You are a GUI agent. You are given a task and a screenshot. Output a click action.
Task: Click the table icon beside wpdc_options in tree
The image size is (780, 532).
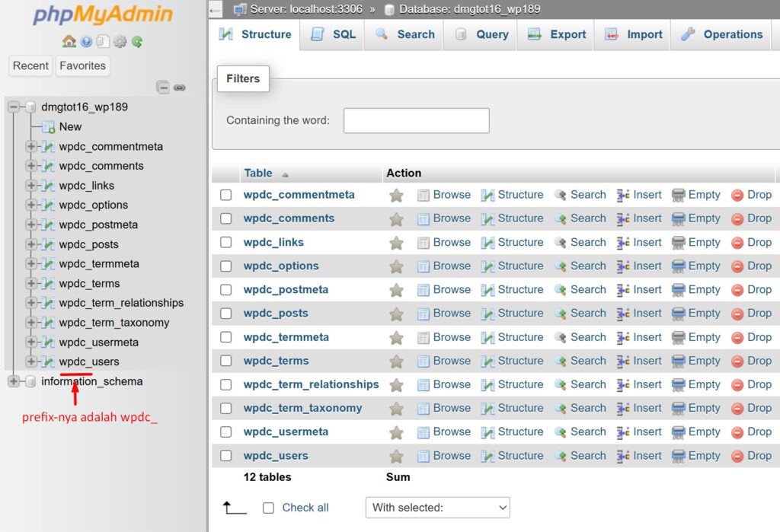pyautogui.click(x=49, y=205)
